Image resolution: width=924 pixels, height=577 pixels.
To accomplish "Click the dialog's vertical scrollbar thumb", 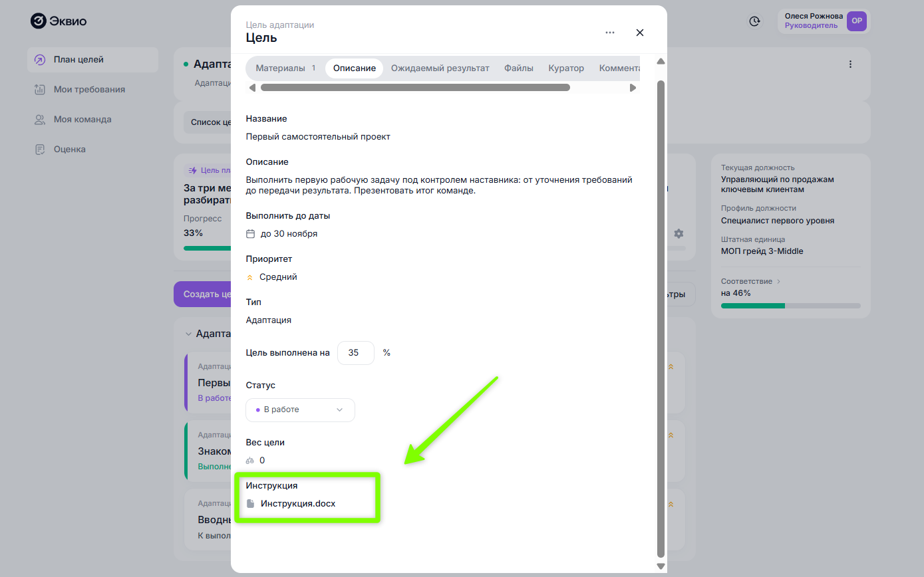I will (661, 319).
